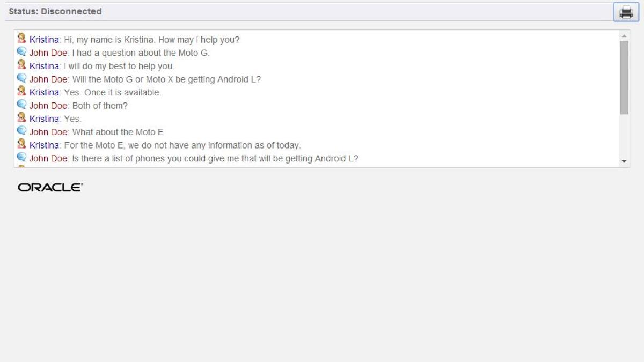Click the chat transcript scrollbar thumb
The width and height of the screenshot is (644, 362).
pos(624,77)
